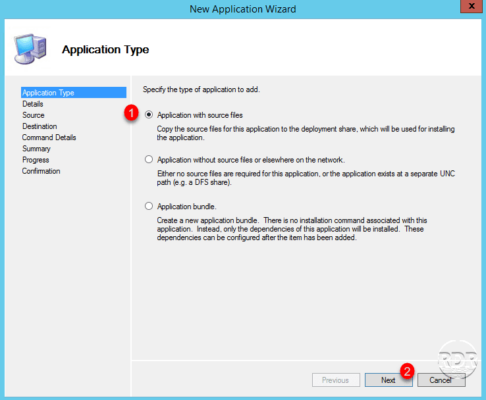Select Application without source files radio button
Image resolution: width=486 pixels, height=400 pixels.
pos(149,159)
